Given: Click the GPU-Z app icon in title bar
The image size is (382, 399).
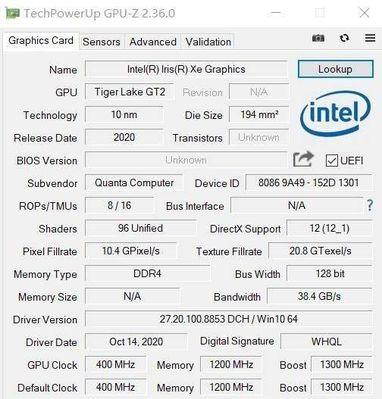Looking at the screenshot, I should click(13, 13).
